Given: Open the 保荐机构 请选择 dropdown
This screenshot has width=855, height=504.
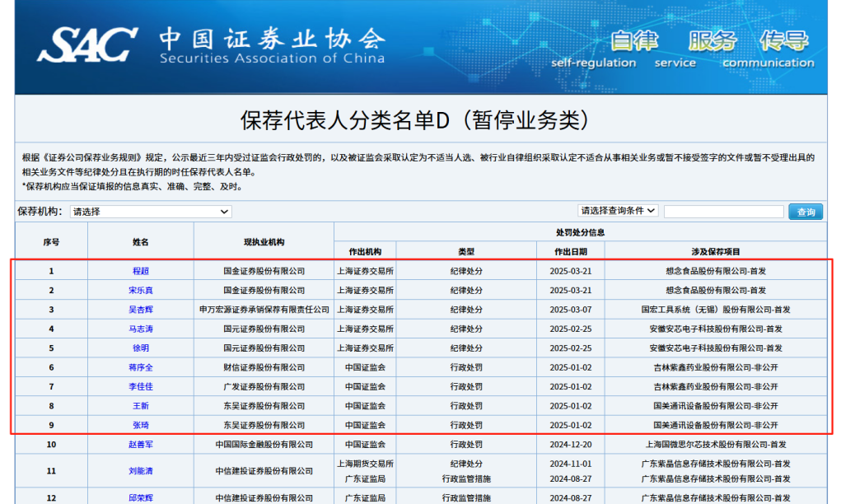Looking at the screenshot, I should [x=151, y=212].
